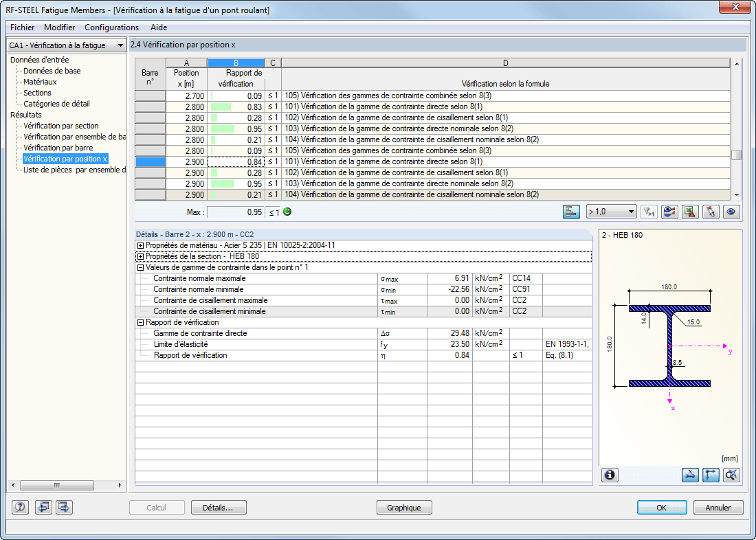Image resolution: width=756 pixels, height=540 pixels.
Task: Open the help button at bottom left
Action: point(20,507)
